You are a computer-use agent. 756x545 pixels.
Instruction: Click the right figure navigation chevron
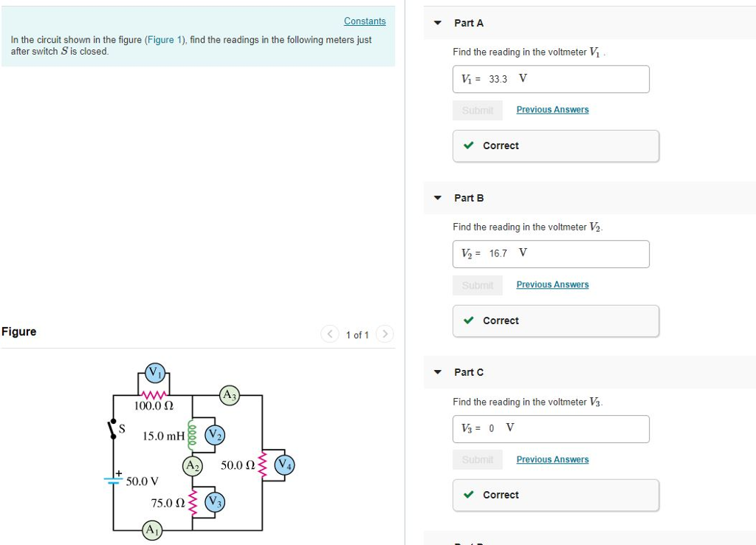[x=385, y=334]
